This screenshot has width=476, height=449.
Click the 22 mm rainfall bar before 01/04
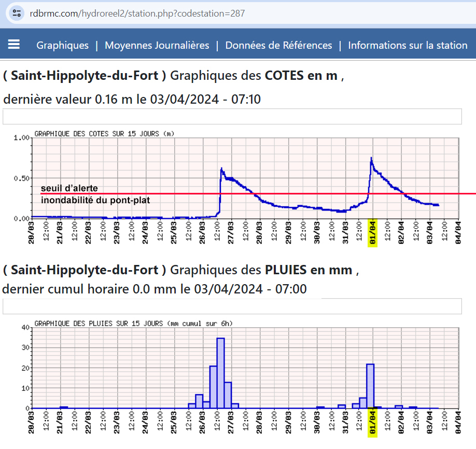click(370, 386)
